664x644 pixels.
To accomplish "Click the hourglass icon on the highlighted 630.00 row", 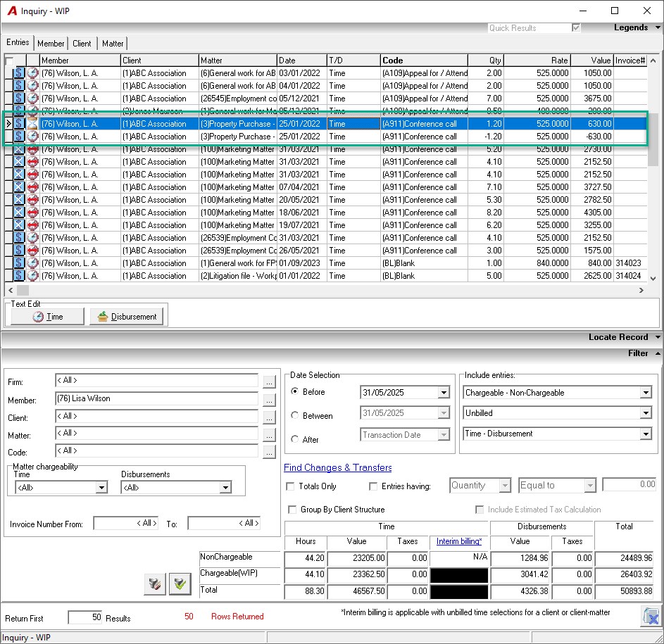I will tap(32, 124).
